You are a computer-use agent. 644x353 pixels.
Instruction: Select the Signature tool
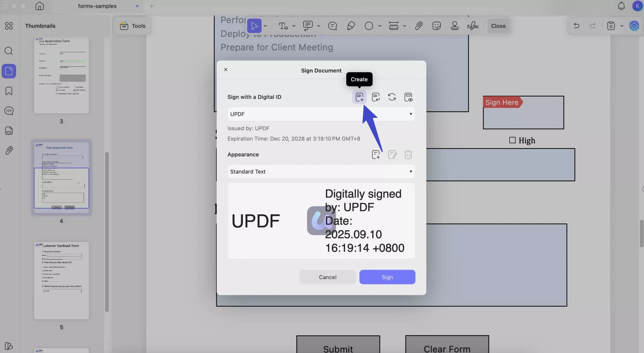click(x=473, y=26)
